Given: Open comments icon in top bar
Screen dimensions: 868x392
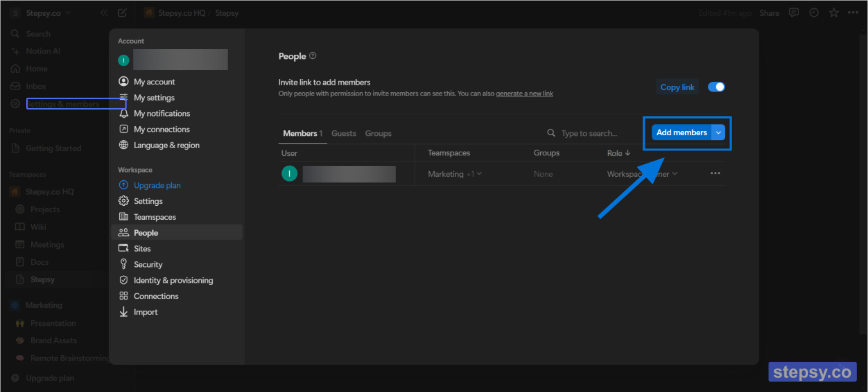Looking at the screenshot, I should point(794,13).
